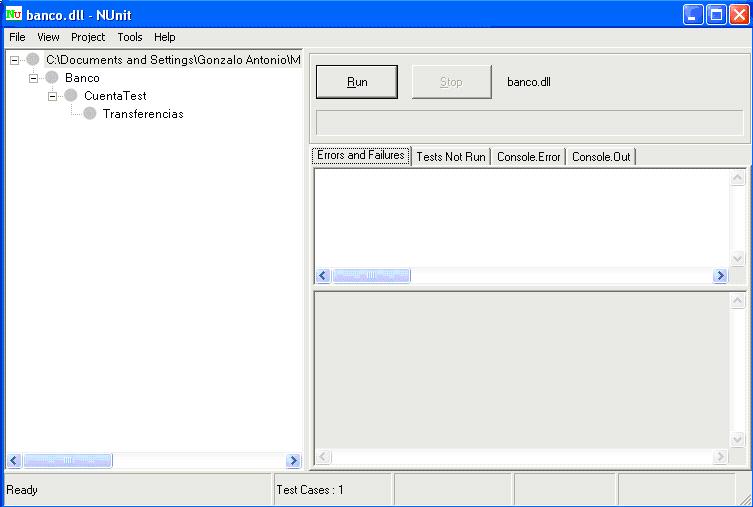
Task: Select the Transferencias test in the tree
Action: [x=143, y=114]
